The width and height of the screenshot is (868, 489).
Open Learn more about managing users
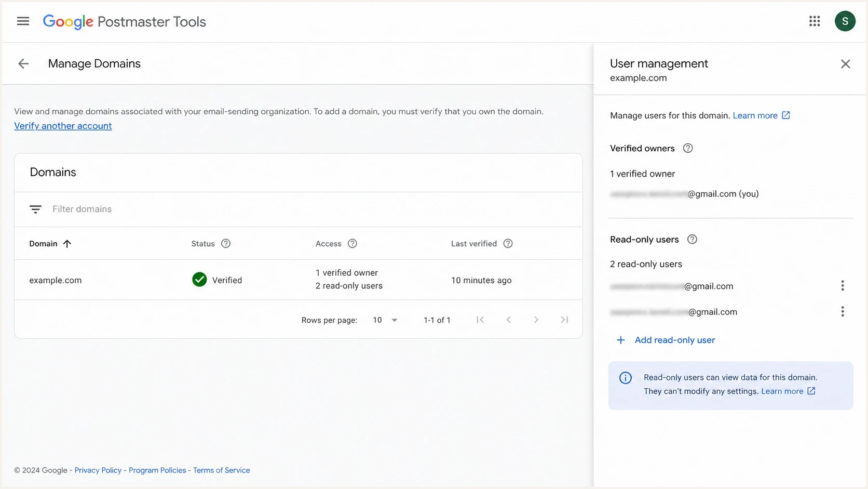(755, 115)
